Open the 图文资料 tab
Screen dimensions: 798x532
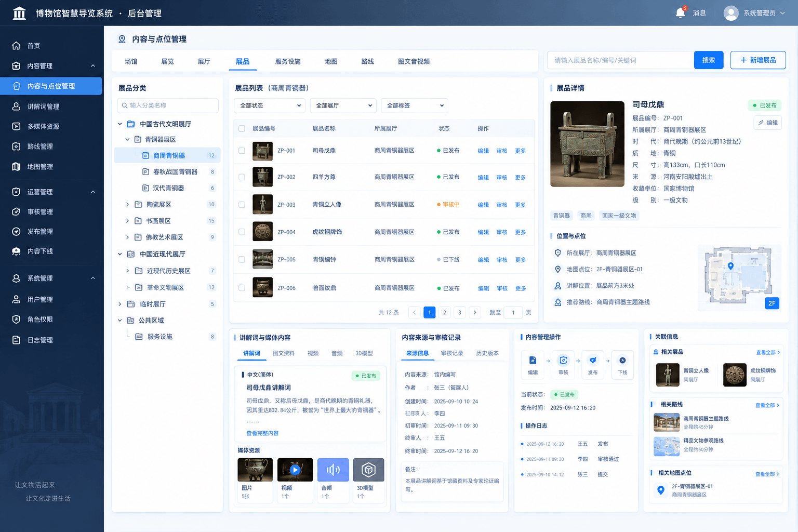pyautogui.click(x=284, y=353)
